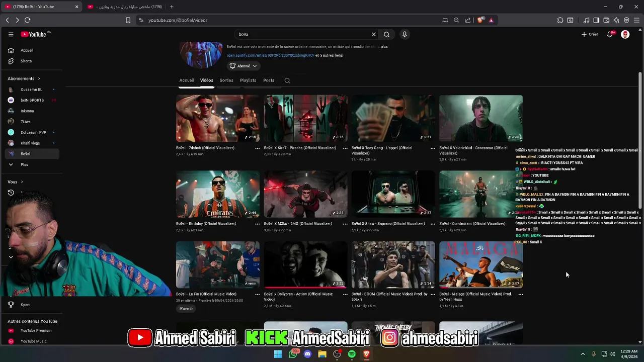Viewport: 644px width, 362px height.
Task: Switch to the channel Posts tab
Action: point(269,80)
